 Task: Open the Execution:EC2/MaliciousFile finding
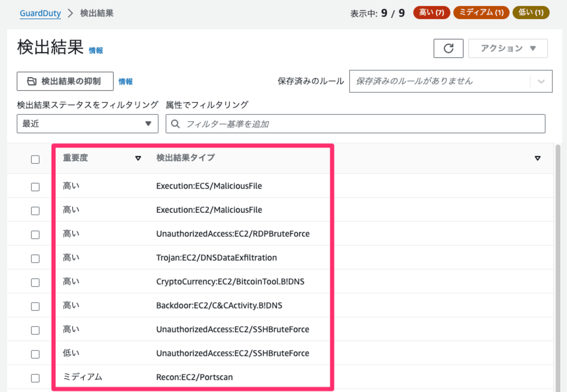(209, 210)
